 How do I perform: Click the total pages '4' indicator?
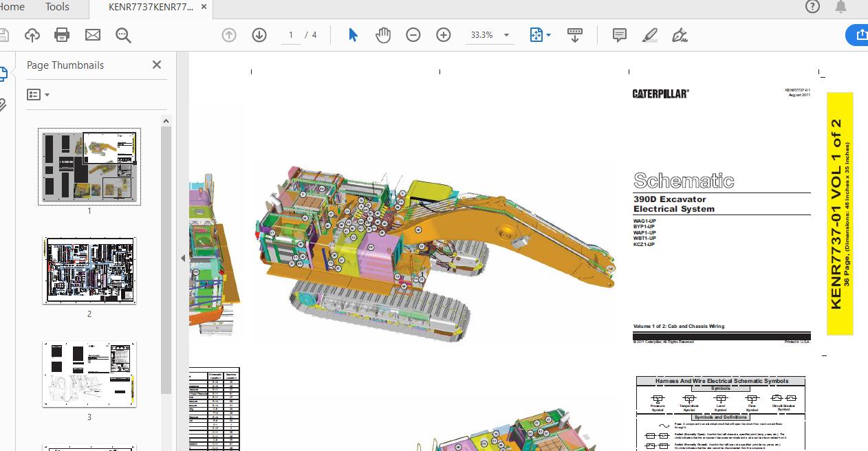[314, 35]
